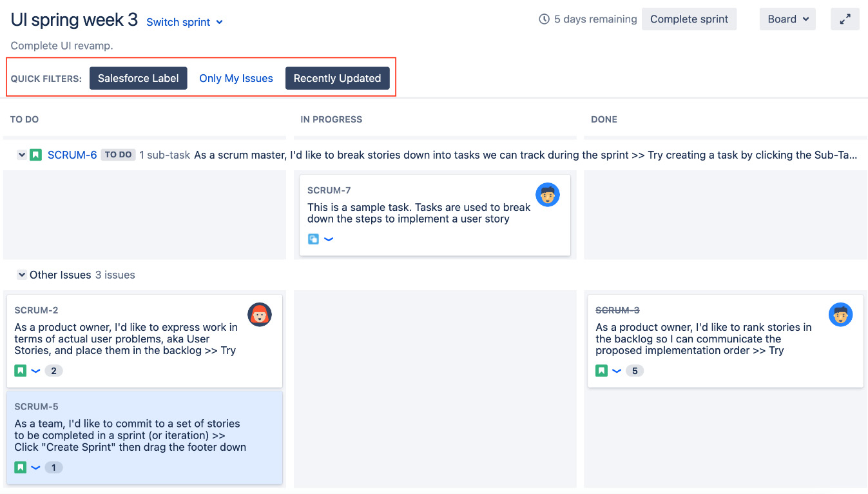868x494 pixels.
Task: Open the Board dropdown menu
Action: pos(787,19)
